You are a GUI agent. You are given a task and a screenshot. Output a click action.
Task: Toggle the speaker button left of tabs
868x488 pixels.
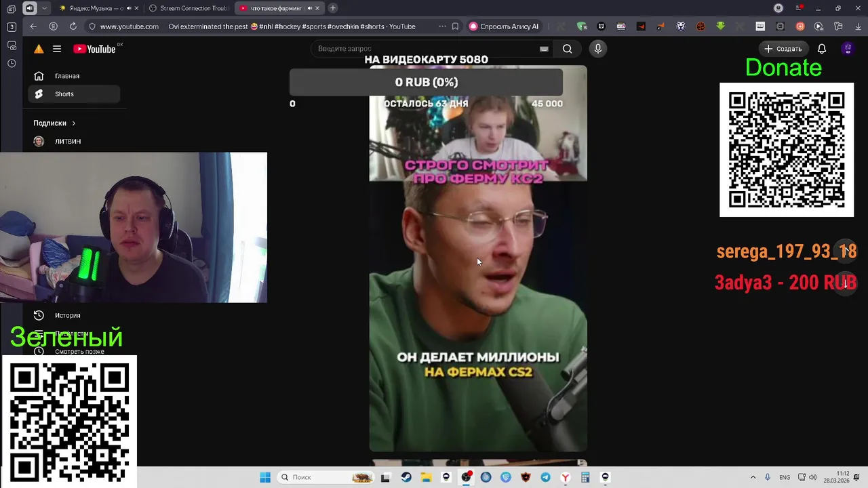click(x=30, y=8)
